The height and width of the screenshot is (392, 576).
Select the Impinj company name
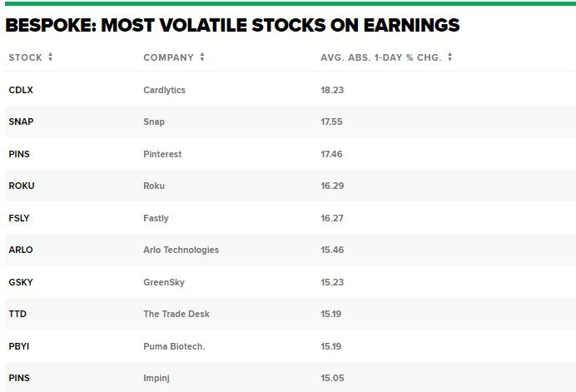coord(156,378)
